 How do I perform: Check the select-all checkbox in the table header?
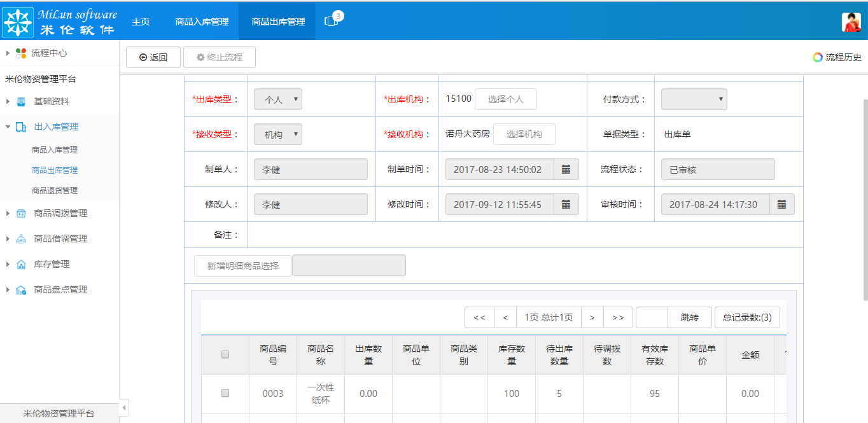pos(225,354)
